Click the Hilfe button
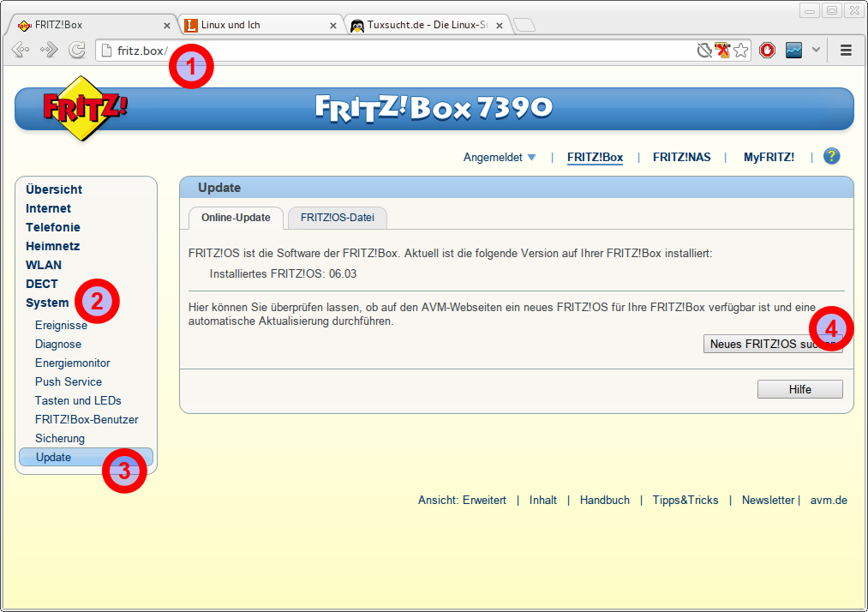 (799, 389)
